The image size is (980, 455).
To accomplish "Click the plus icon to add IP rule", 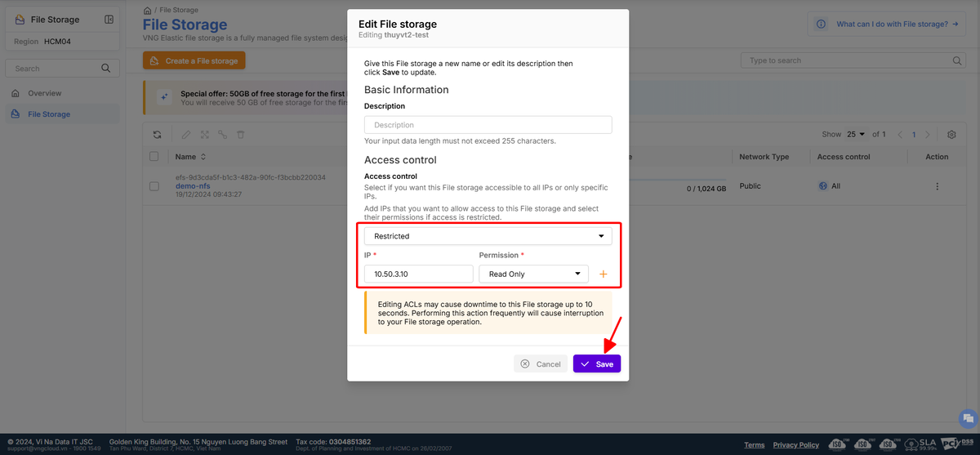I will (x=604, y=274).
